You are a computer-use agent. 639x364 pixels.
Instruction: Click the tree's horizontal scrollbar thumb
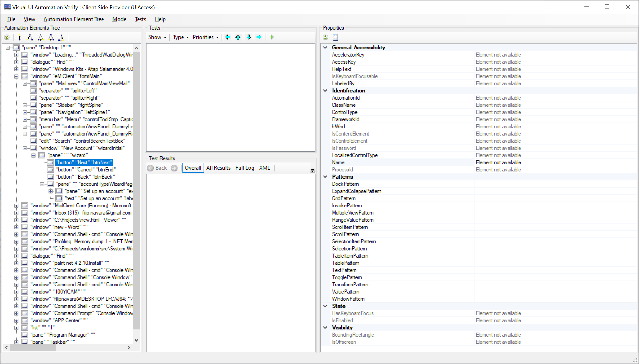point(33,347)
